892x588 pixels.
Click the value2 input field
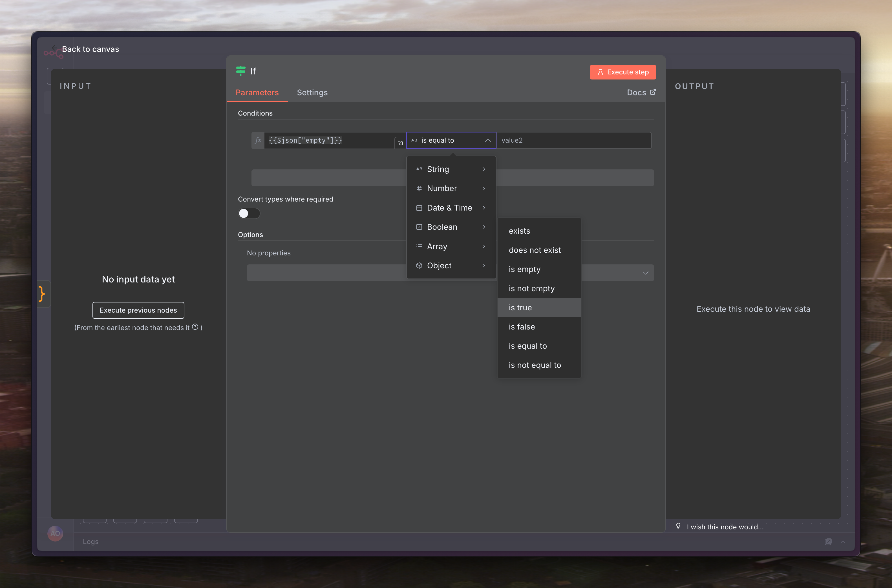click(574, 140)
